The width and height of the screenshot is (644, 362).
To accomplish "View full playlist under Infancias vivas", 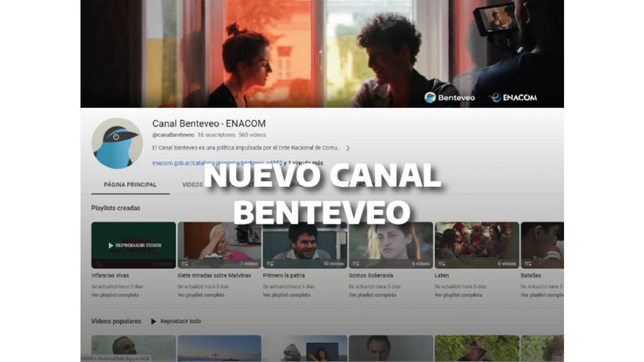I will click(x=115, y=295).
